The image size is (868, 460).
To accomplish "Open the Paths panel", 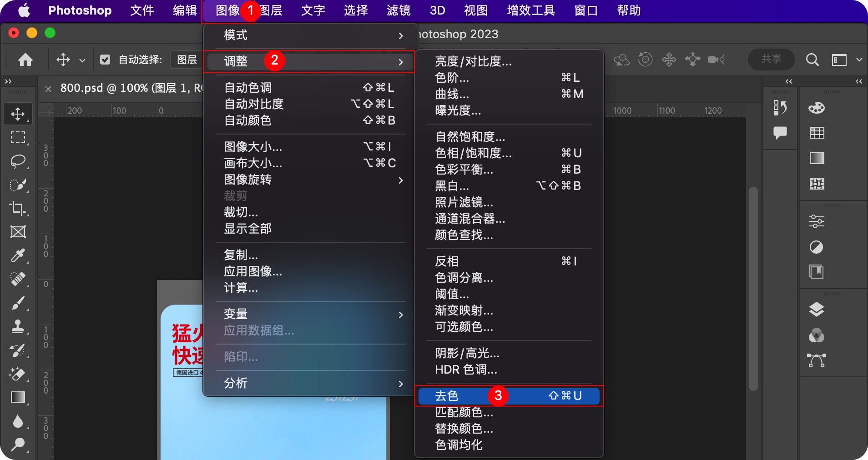I will (817, 360).
